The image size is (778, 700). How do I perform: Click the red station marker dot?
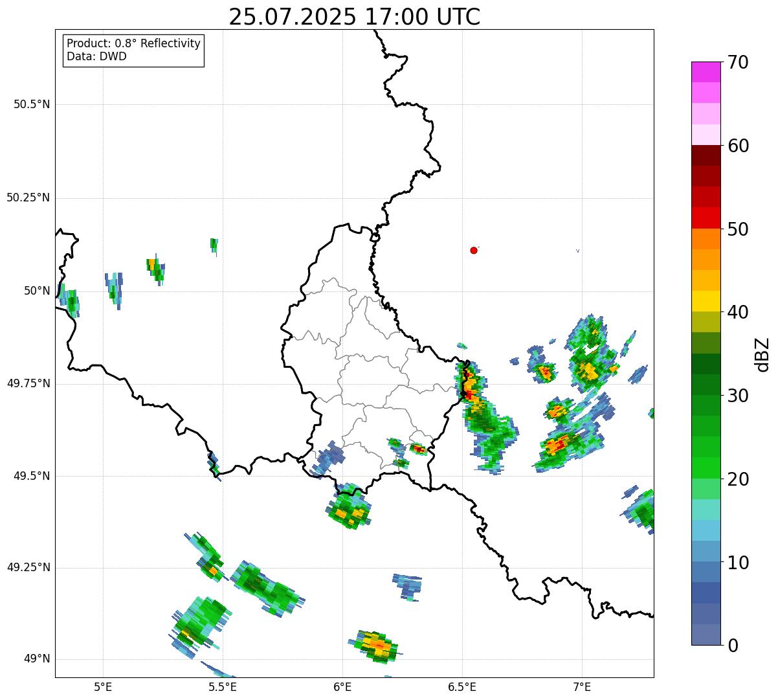[x=474, y=250]
